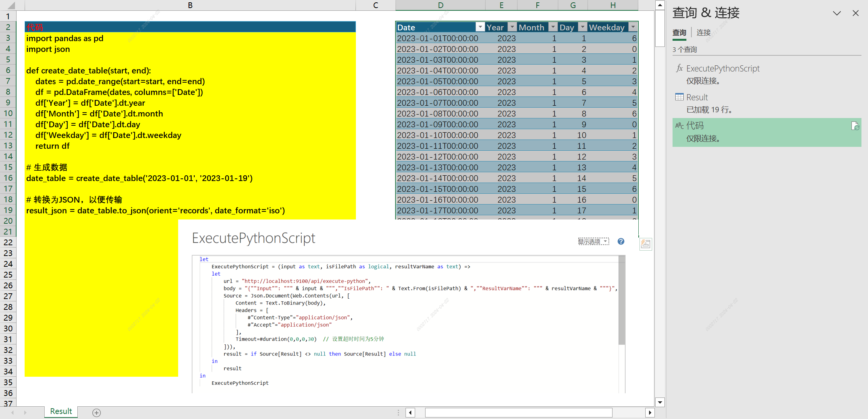
Task: Select column C header
Action: click(x=376, y=5)
